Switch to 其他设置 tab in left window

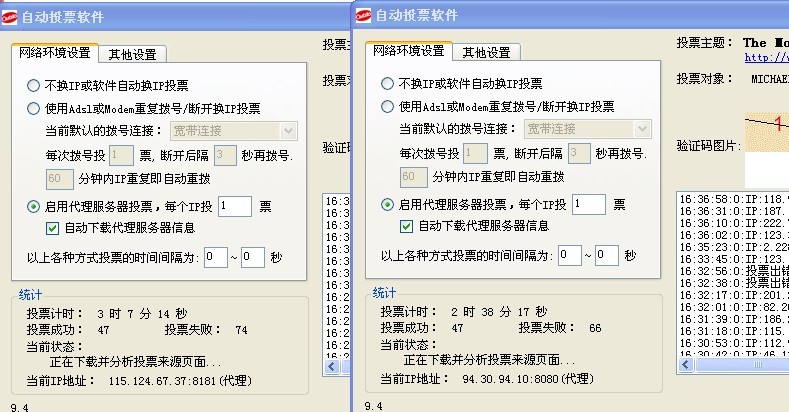132,54
